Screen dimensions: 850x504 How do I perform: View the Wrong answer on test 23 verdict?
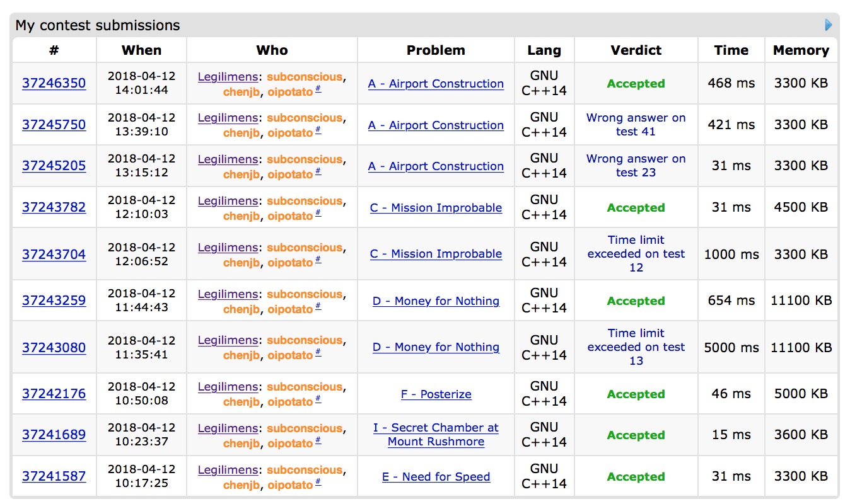pos(636,166)
